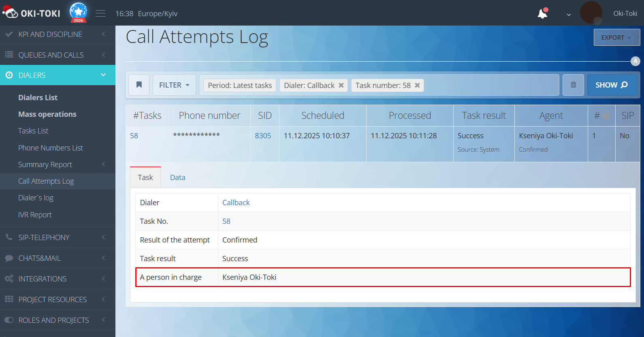
Task: Click the 2026 globe badge icon
Action: click(78, 12)
